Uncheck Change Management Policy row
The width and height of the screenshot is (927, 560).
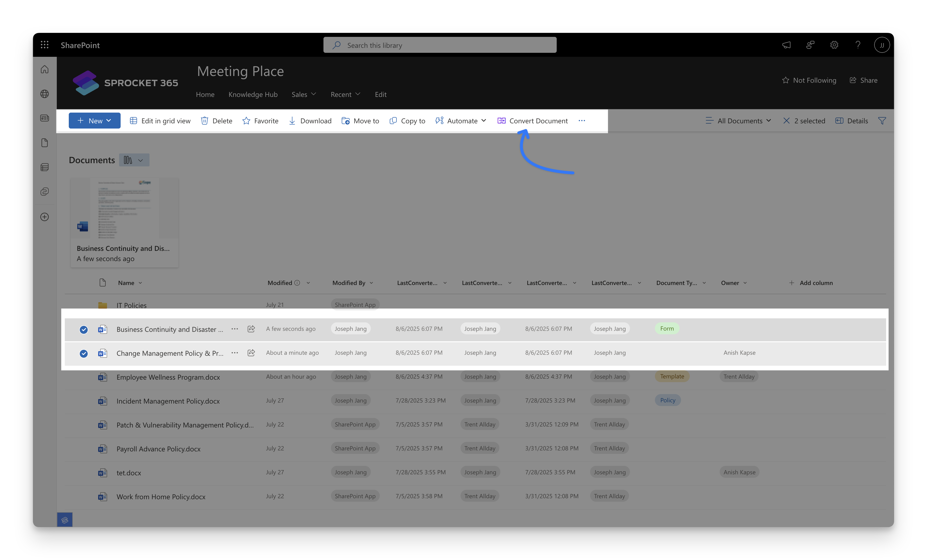83,353
